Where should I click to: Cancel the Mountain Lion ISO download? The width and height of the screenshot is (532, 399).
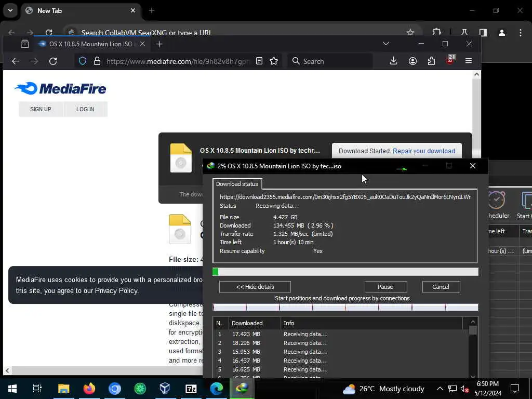441,287
